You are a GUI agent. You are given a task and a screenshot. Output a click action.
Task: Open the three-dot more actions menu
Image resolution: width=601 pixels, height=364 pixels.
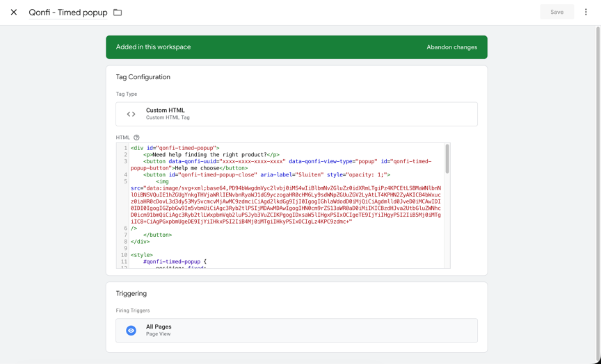pyautogui.click(x=586, y=12)
